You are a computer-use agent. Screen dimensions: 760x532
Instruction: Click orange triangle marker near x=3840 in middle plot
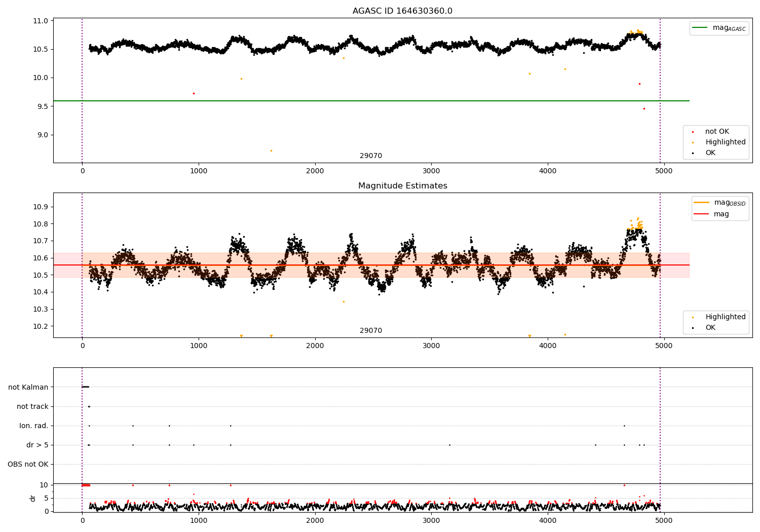[529, 336]
